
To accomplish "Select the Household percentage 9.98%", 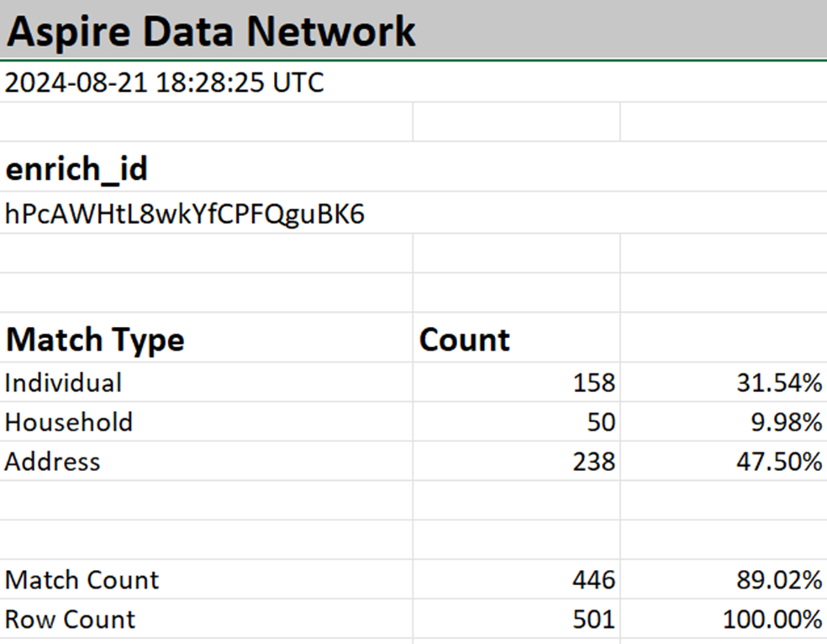I will pyautogui.click(x=724, y=421).
